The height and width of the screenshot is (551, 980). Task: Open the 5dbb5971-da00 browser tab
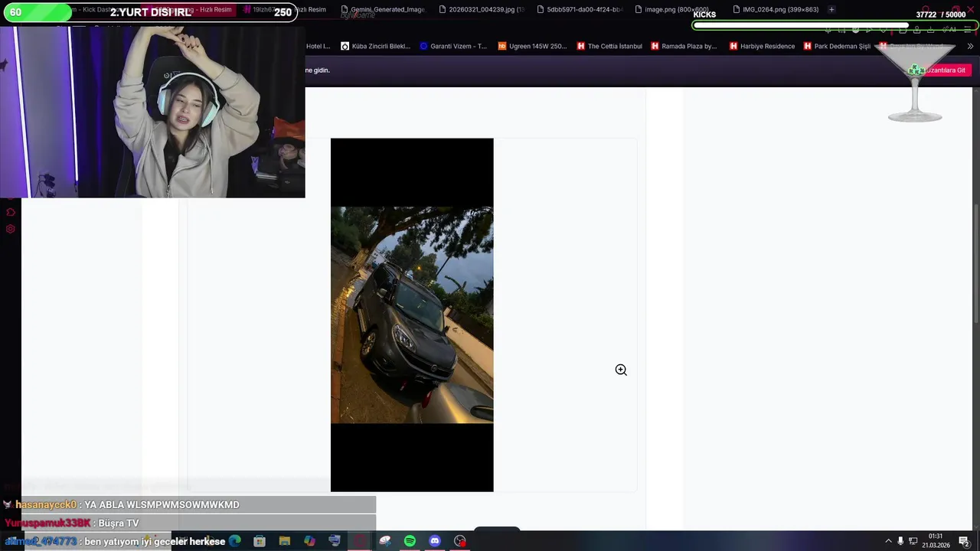580,9
